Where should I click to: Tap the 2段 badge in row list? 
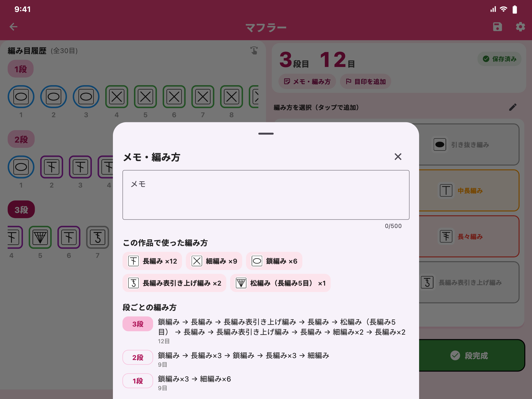click(138, 357)
